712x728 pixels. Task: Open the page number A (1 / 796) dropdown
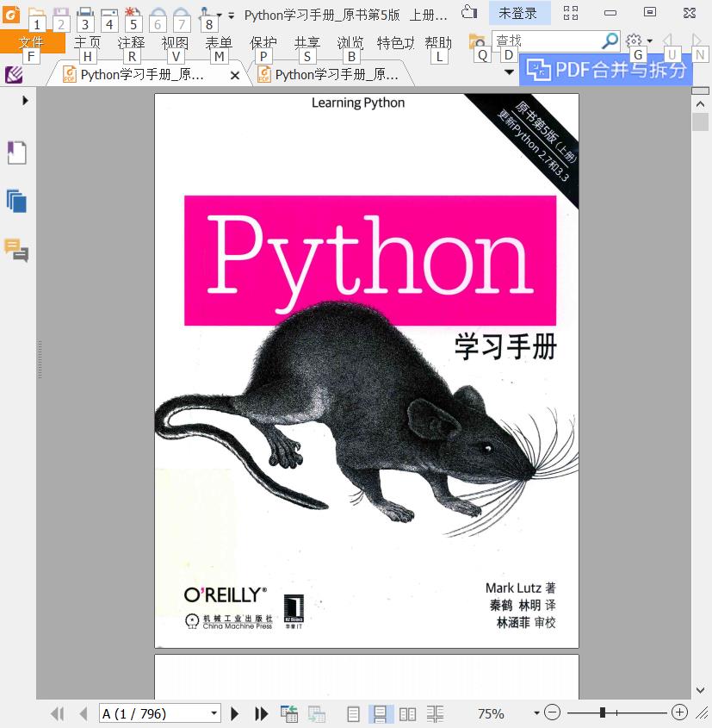(214, 713)
